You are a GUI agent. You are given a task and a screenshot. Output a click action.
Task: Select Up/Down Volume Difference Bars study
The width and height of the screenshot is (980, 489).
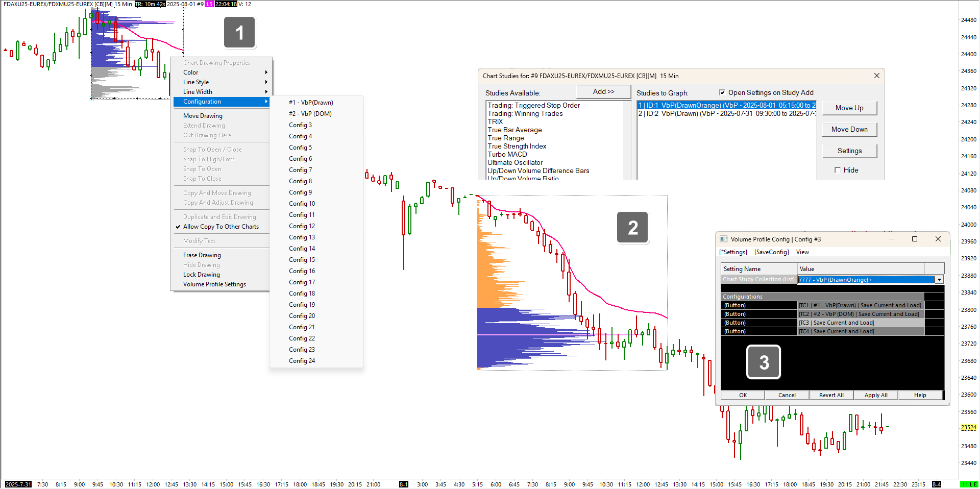(x=538, y=170)
